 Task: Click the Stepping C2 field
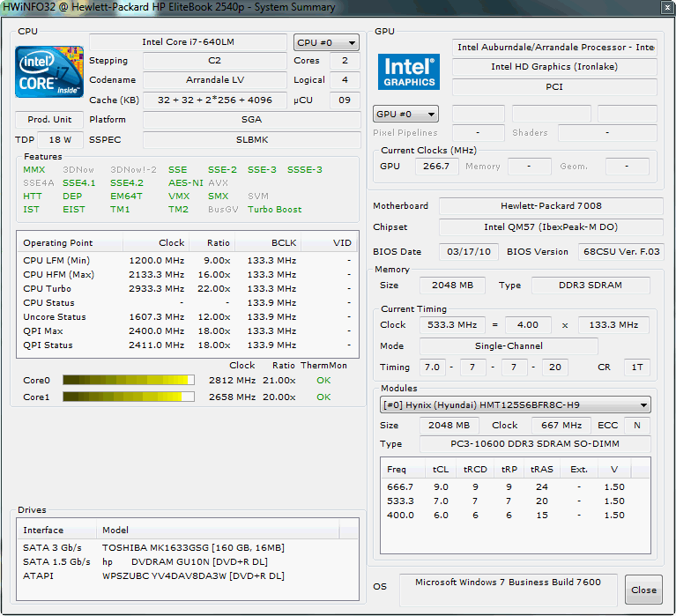215,60
